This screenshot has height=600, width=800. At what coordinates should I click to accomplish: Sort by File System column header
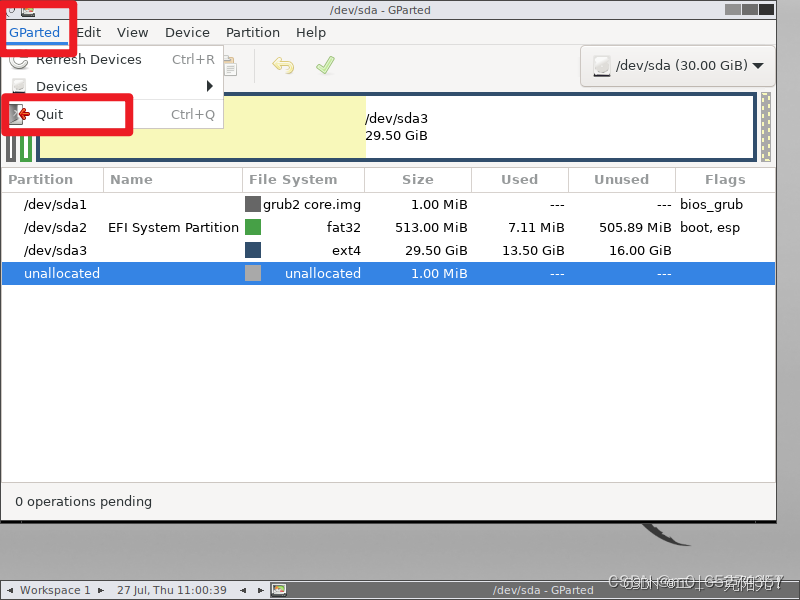[x=304, y=180]
